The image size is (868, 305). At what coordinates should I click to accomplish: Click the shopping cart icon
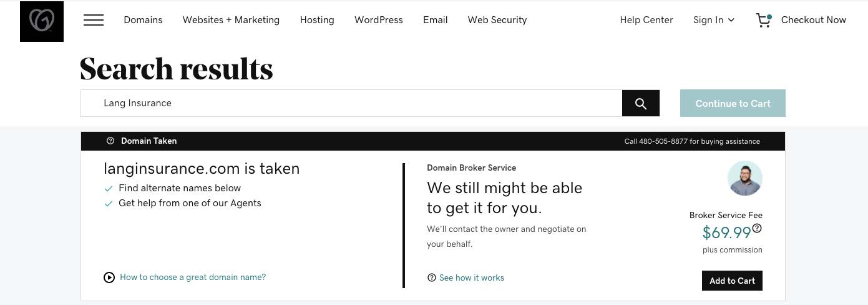[x=764, y=20]
